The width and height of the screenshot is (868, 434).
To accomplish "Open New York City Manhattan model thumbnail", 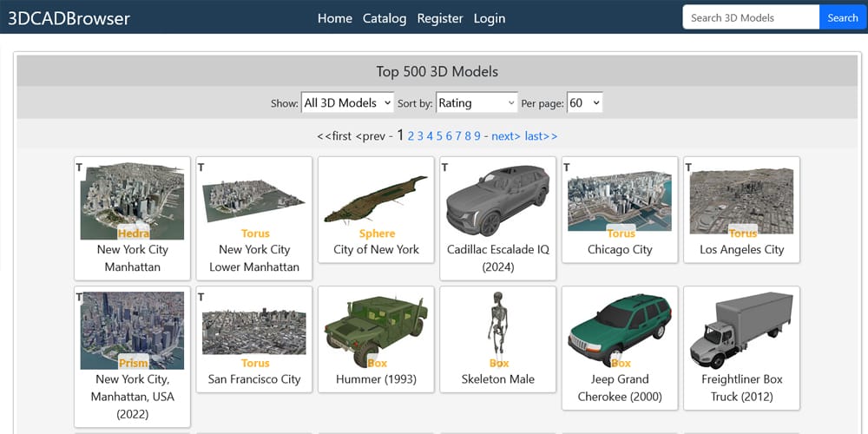I will pyautogui.click(x=132, y=201).
